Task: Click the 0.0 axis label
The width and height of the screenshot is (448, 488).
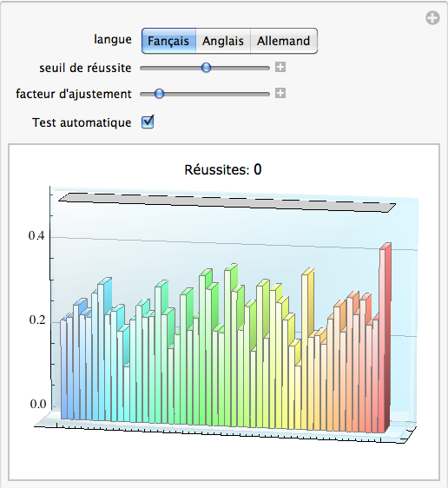Action: [x=38, y=404]
